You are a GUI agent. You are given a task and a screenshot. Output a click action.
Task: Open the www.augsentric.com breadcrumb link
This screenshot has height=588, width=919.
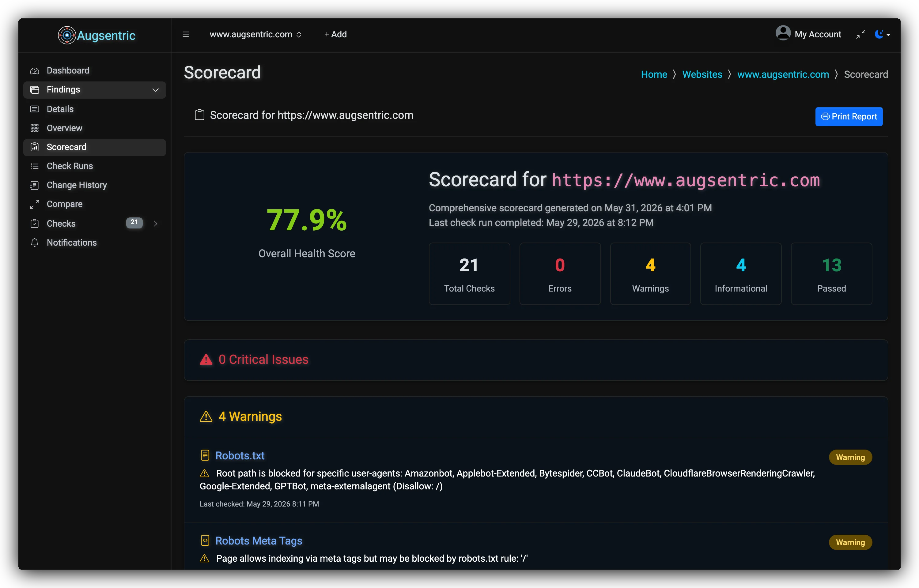pyautogui.click(x=783, y=74)
